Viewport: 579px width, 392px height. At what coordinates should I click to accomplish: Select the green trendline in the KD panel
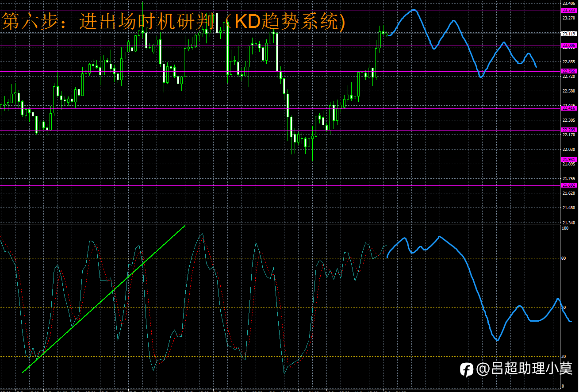tap(104, 299)
